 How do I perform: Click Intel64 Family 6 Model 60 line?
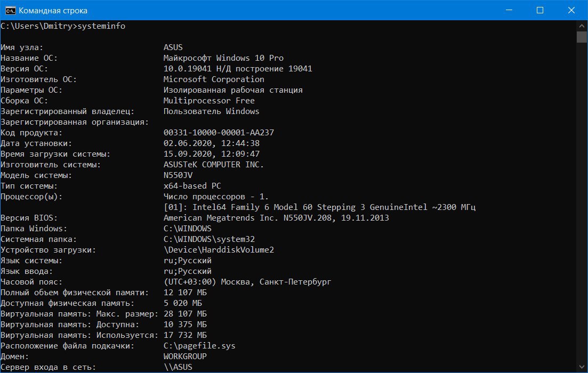[x=319, y=207]
